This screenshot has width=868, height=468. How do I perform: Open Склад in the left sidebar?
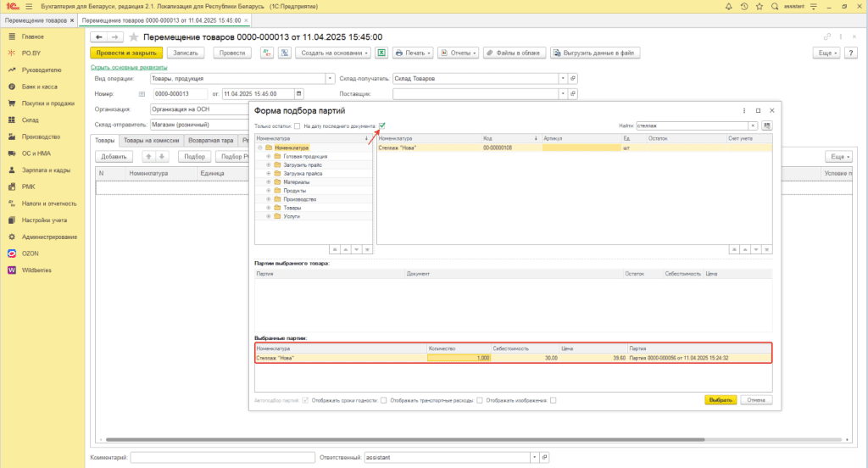30,120
